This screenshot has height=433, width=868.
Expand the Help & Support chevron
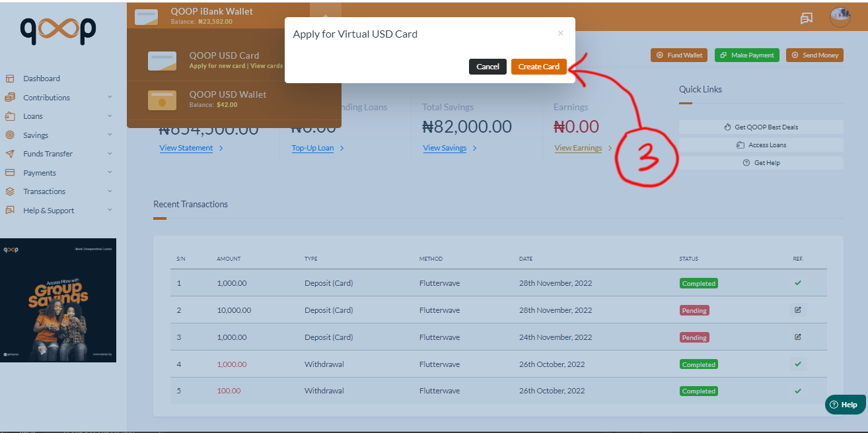110,211
